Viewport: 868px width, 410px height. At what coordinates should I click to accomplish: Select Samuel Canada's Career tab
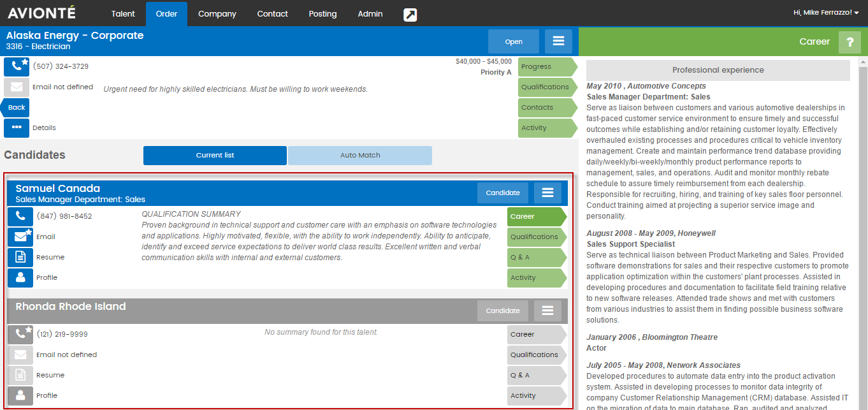537,216
